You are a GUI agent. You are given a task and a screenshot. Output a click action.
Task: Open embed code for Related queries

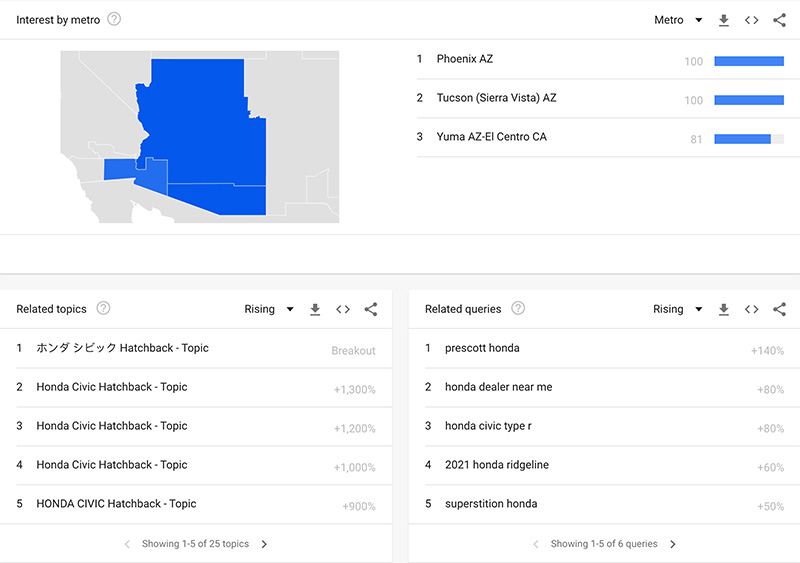point(752,309)
